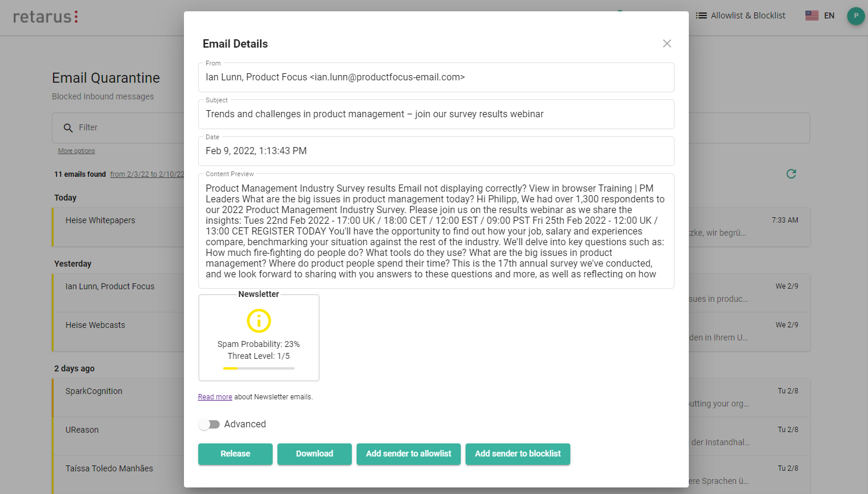The image size is (868, 494).
Task: Expand More options under filter
Action: pyautogui.click(x=76, y=151)
